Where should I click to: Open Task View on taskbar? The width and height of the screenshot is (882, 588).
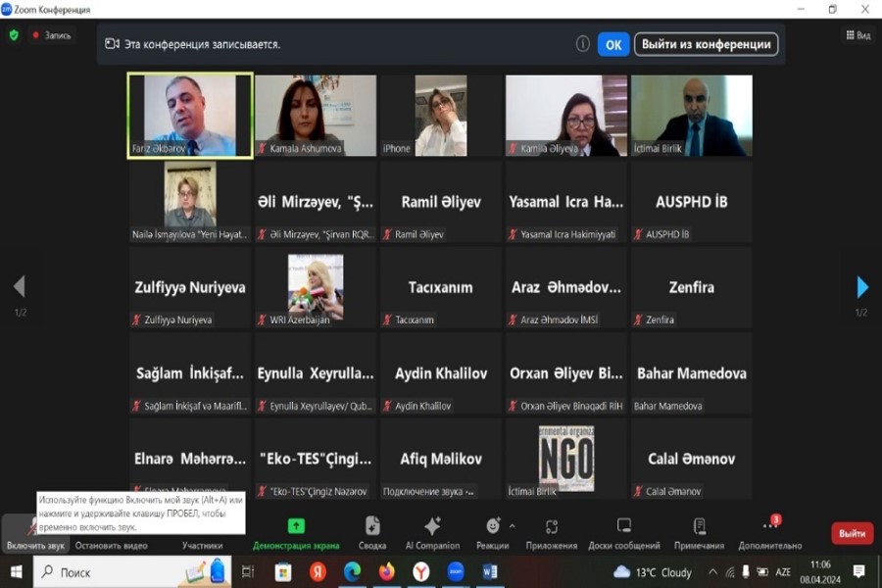click(x=248, y=572)
